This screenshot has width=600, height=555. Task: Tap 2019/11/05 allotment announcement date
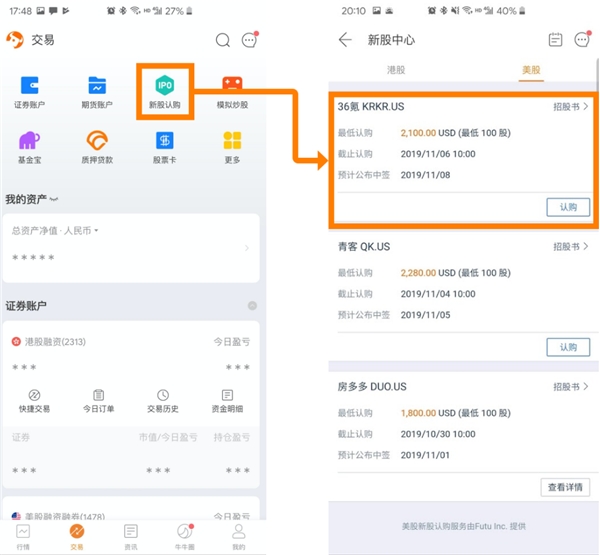tap(425, 315)
